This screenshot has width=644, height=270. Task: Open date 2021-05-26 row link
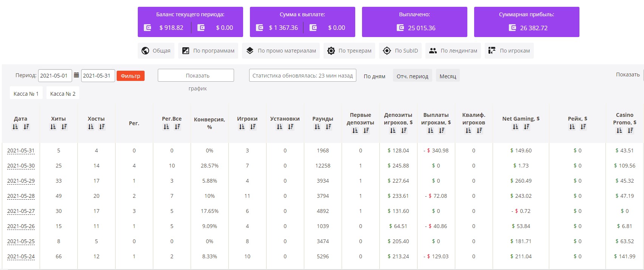click(x=21, y=226)
